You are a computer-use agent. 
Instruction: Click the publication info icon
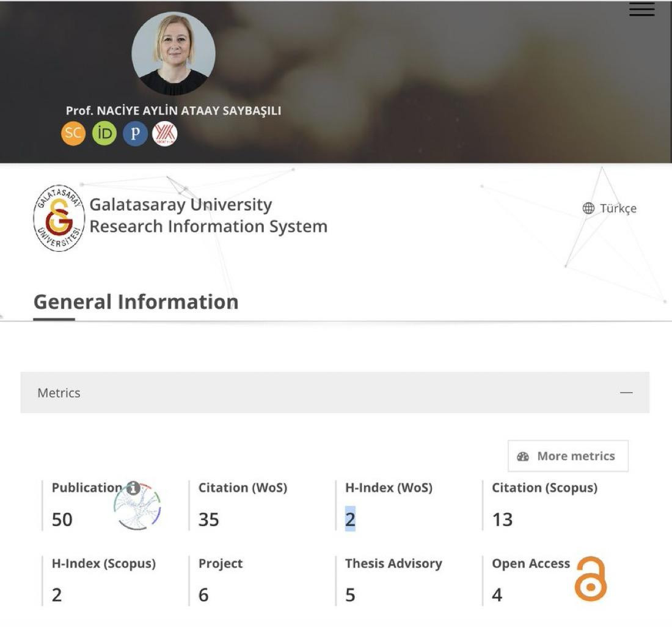click(134, 488)
